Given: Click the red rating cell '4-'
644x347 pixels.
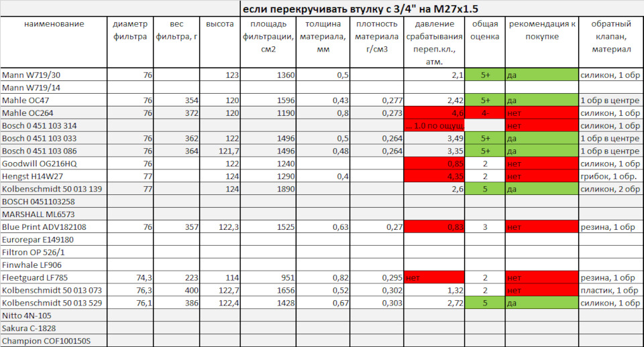Looking at the screenshot, I should (484, 113).
